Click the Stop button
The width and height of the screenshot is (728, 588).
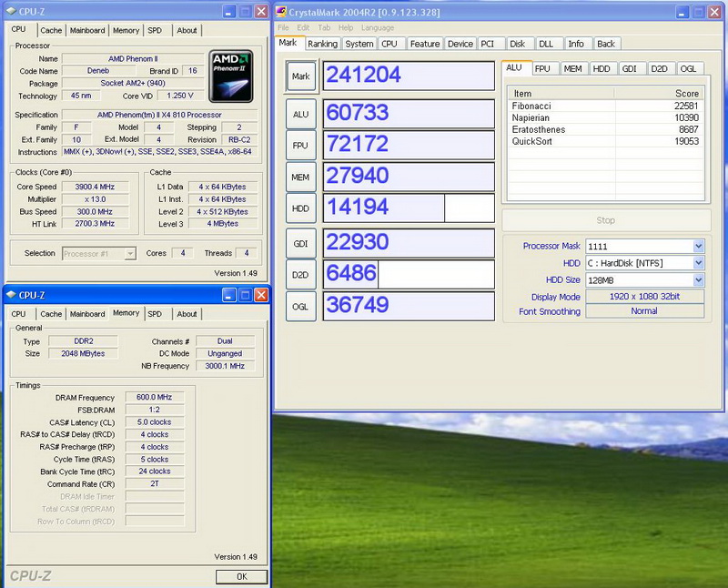(605, 220)
